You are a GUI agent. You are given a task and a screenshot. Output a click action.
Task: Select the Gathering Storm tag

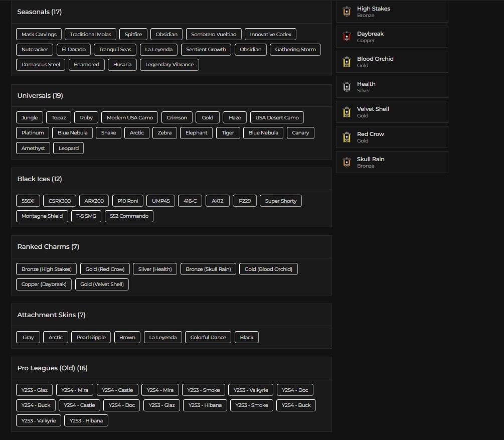tap(295, 49)
